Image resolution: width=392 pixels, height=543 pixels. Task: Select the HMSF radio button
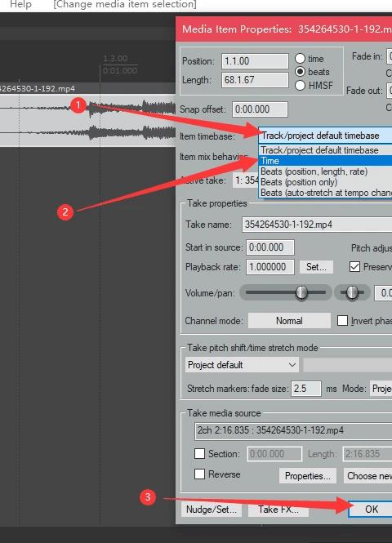300,85
